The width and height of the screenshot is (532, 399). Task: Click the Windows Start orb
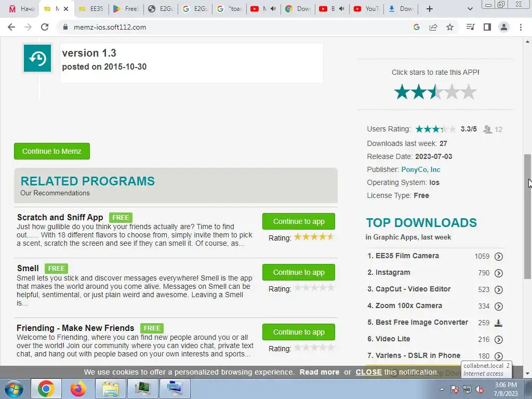coord(14,389)
